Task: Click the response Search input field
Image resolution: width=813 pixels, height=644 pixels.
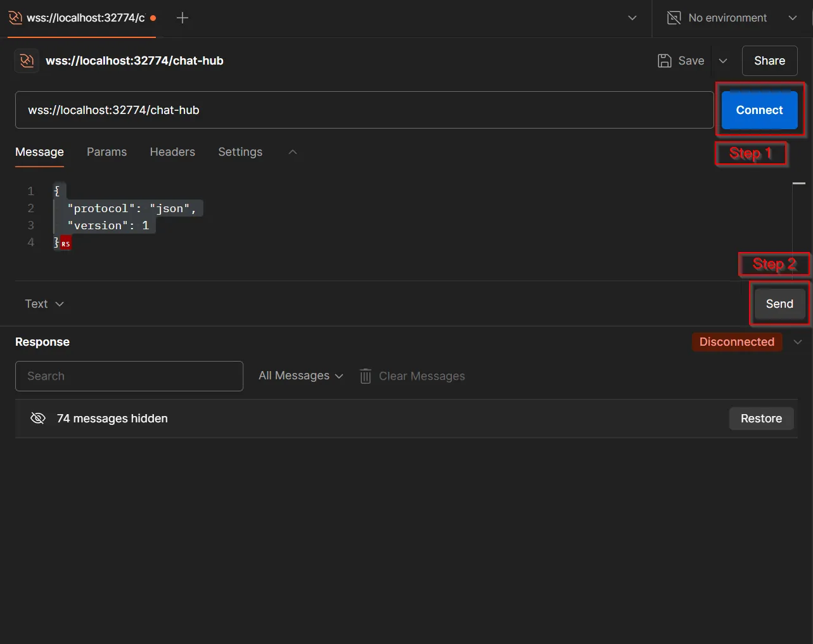Action: [129, 376]
